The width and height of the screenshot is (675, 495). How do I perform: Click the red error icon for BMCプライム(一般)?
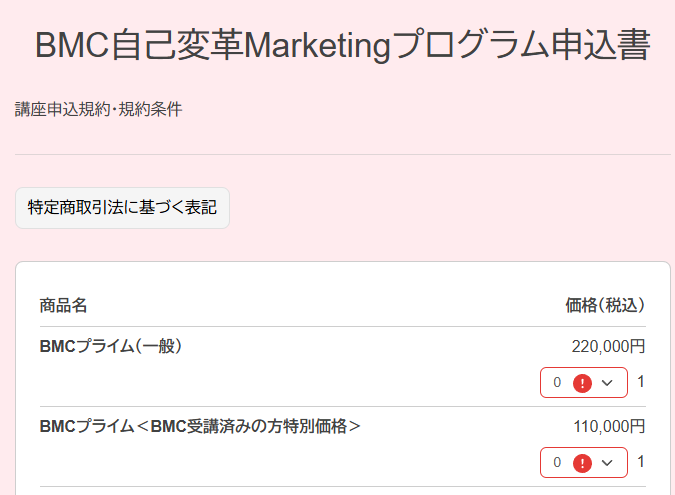[x=582, y=383]
